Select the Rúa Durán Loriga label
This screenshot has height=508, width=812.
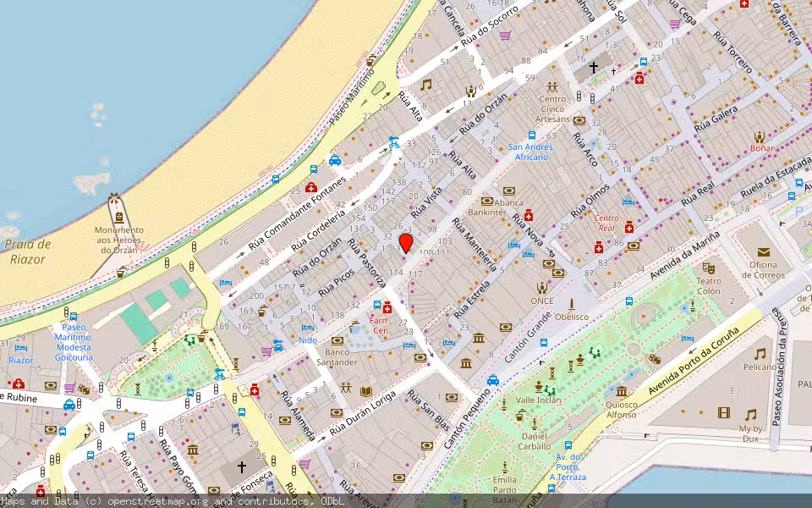coord(363,414)
